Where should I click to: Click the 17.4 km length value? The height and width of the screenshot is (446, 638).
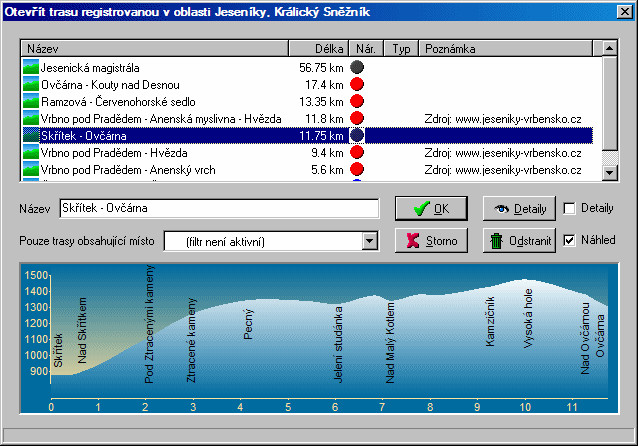(324, 85)
